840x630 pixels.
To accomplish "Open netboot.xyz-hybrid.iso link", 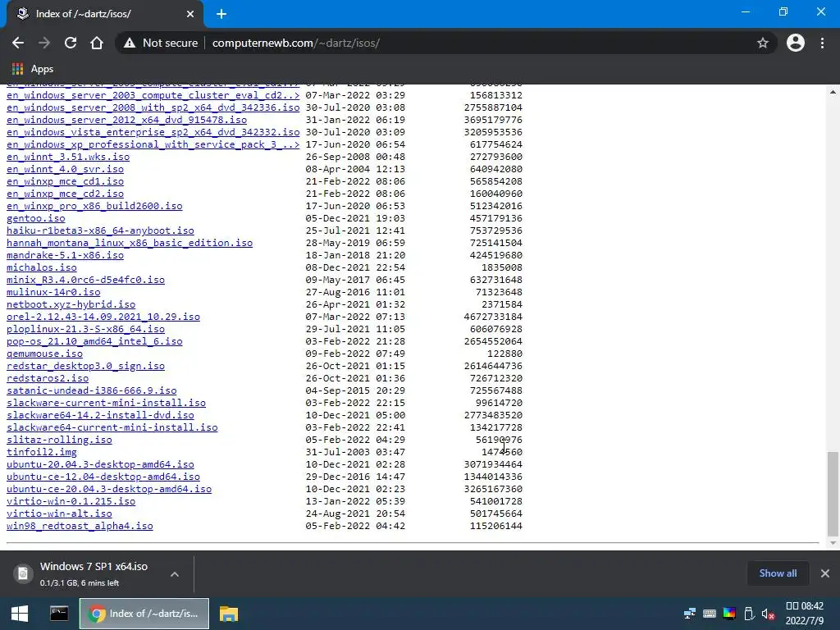I will point(71,305).
